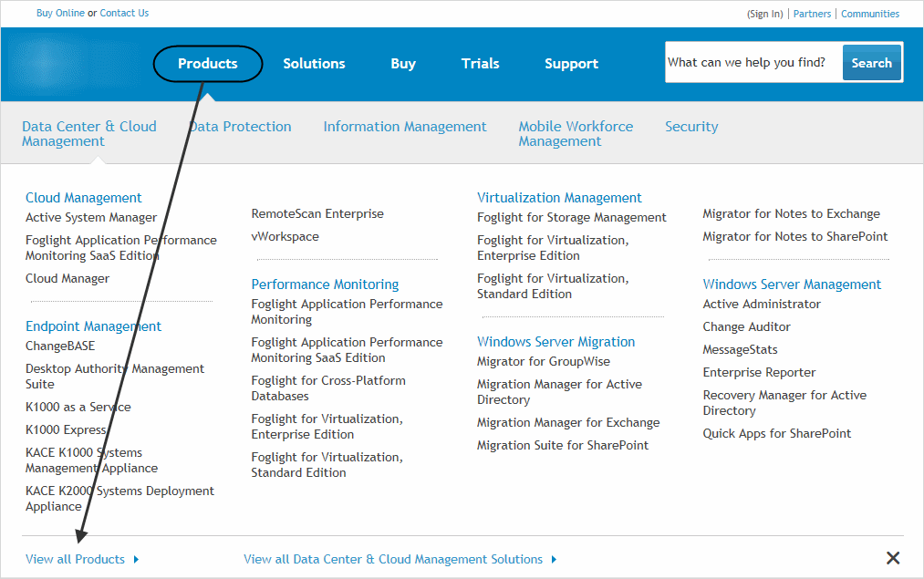Focus the 'What can we help you find?' field
The height and width of the screenshot is (579, 924).
(753, 63)
